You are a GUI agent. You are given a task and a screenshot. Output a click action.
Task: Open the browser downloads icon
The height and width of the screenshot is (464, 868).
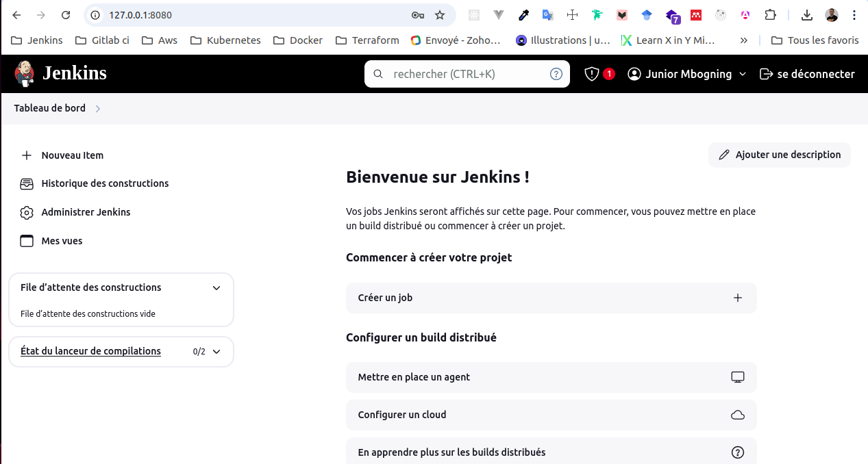806,15
